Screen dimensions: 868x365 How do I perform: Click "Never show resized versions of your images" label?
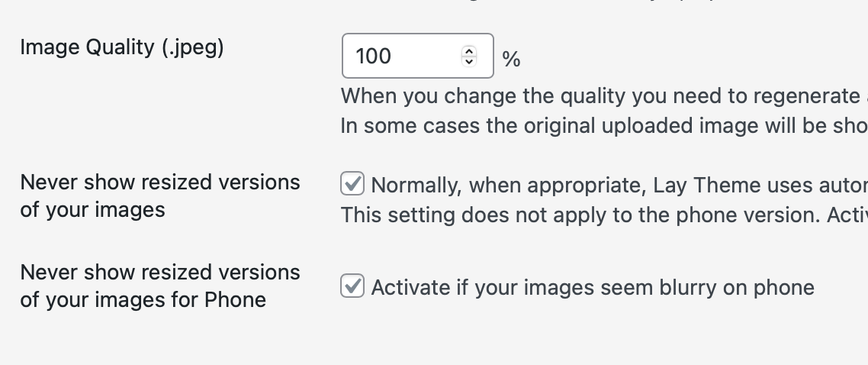pos(160,182)
